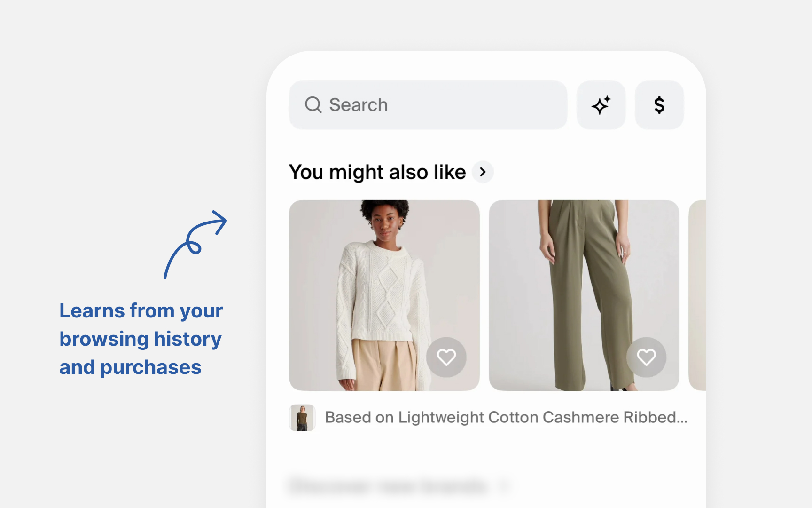The width and height of the screenshot is (812, 508).
Task: Click inside the Search input field
Action: [423, 104]
